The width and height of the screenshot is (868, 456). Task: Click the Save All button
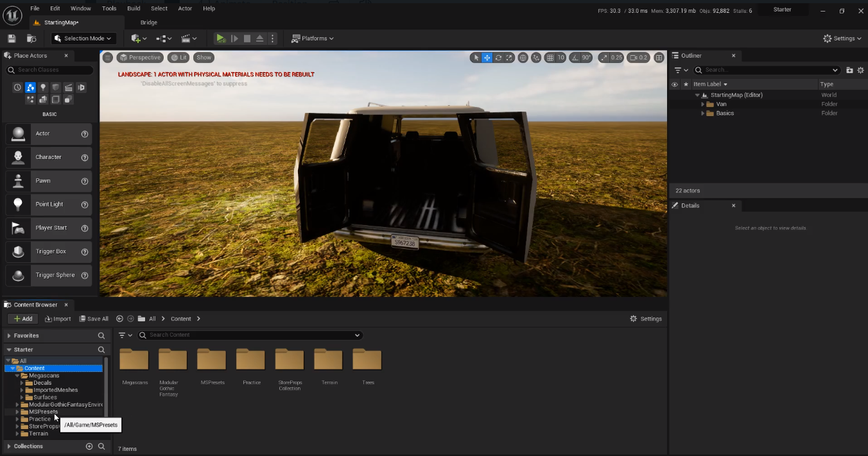(94, 318)
